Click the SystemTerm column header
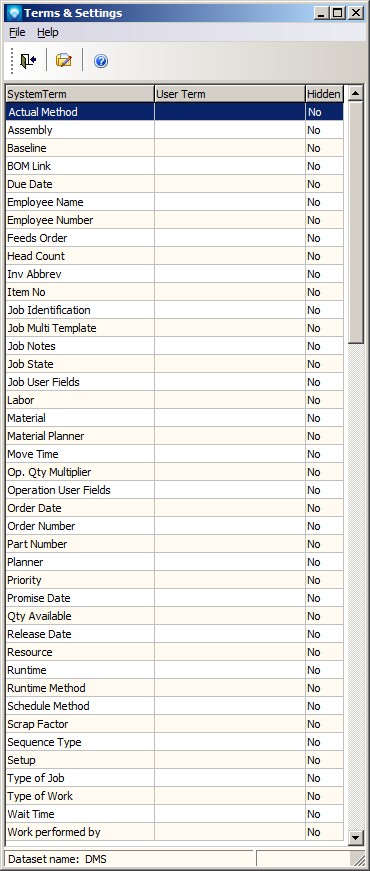The width and height of the screenshot is (370, 871). [80, 94]
